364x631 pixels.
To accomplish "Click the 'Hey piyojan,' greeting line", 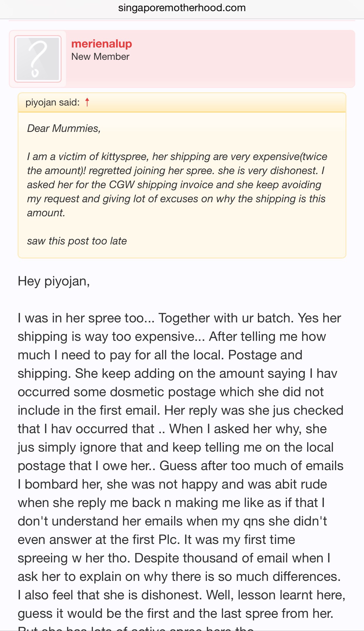I will point(54,281).
